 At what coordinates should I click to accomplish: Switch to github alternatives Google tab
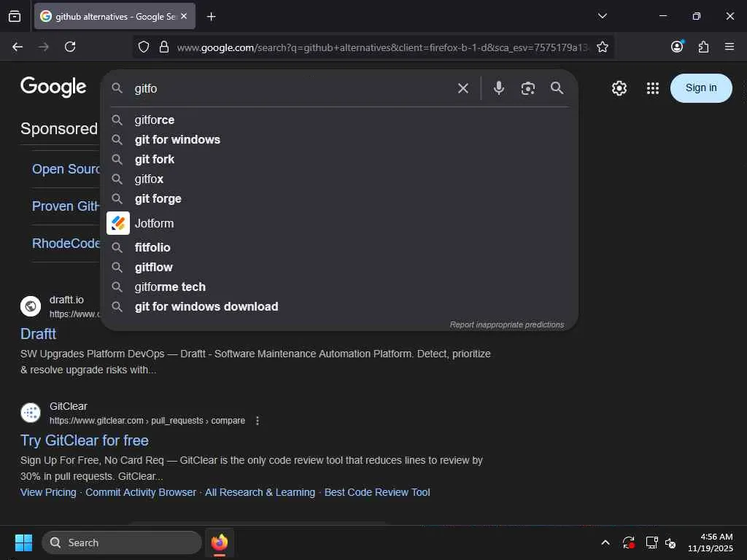pos(115,16)
